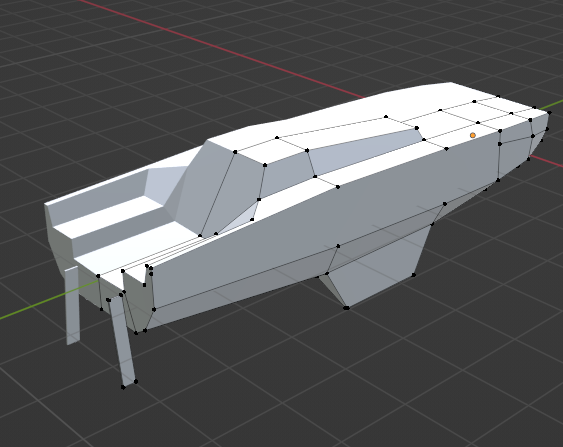Click the detached flat plate beside the stern

pos(73,306)
